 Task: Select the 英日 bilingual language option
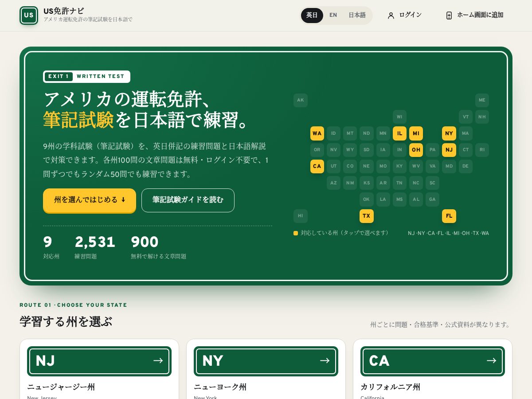point(312,16)
